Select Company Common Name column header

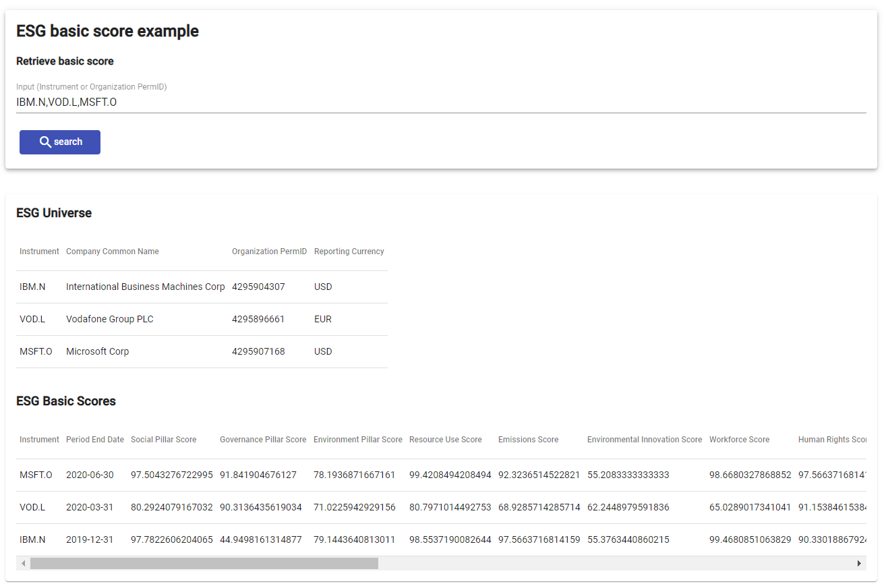(x=113, y=252)
